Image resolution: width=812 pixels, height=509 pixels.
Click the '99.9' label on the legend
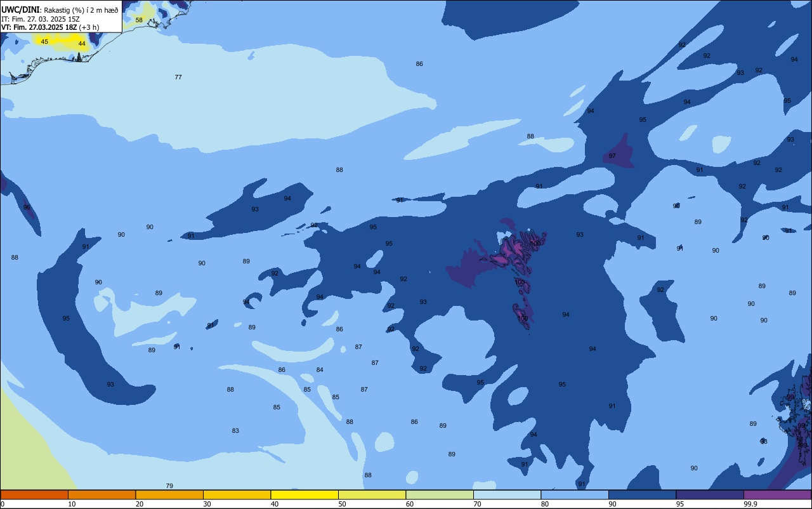coord(750,504)
